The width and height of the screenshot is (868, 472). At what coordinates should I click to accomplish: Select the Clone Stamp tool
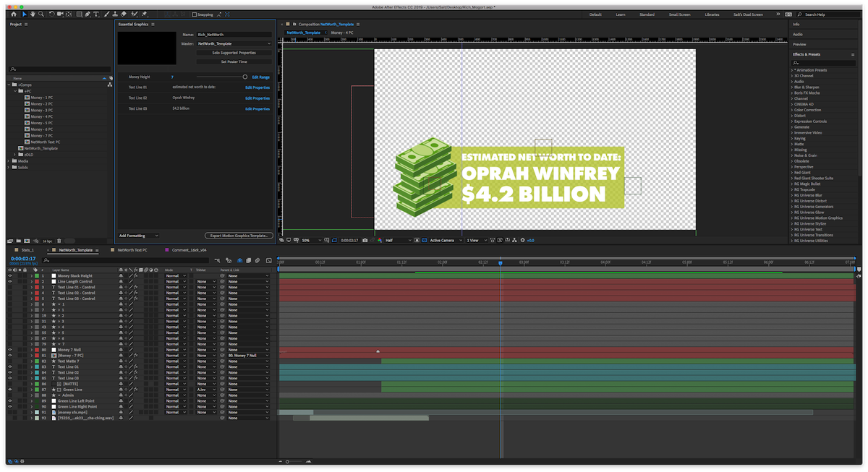[114, 14]
